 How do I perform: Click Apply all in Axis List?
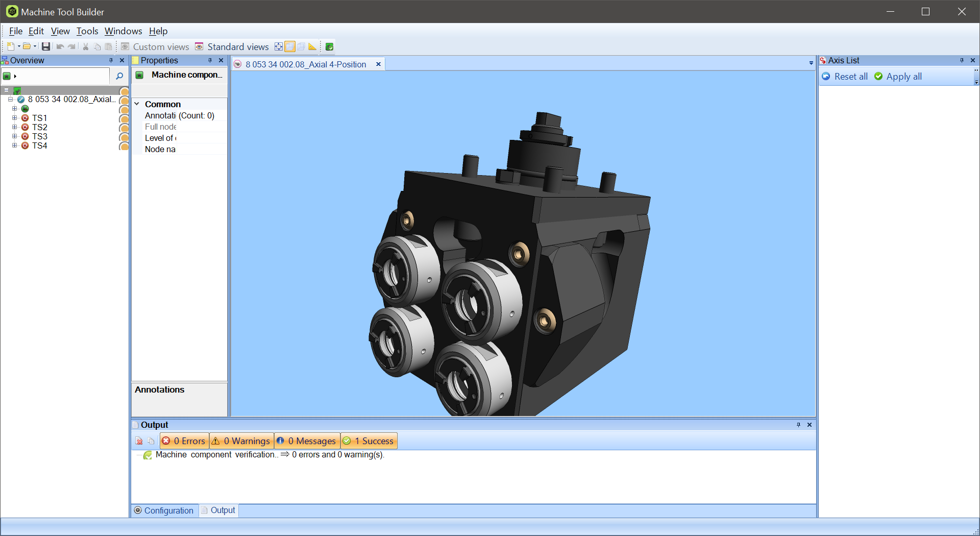[898, 77]
